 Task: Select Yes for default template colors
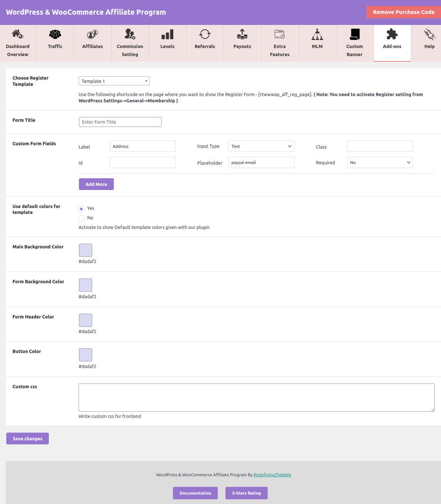point(82,209)
